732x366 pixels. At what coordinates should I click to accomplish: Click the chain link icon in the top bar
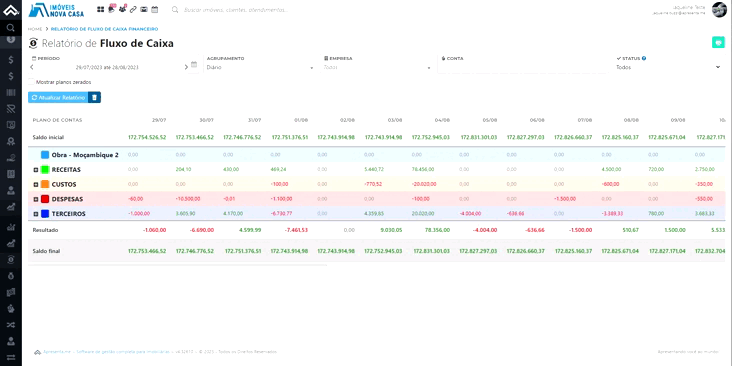click(x=133, y=9)
